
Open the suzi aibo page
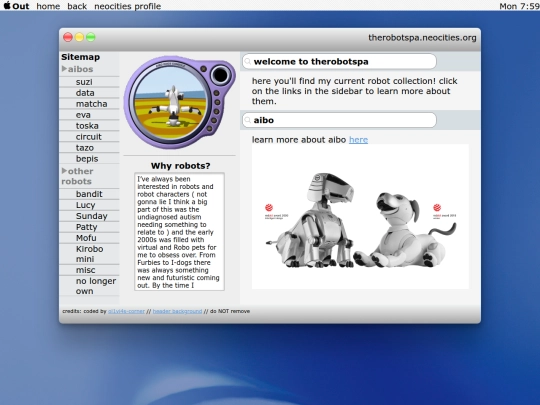(84, 82)
